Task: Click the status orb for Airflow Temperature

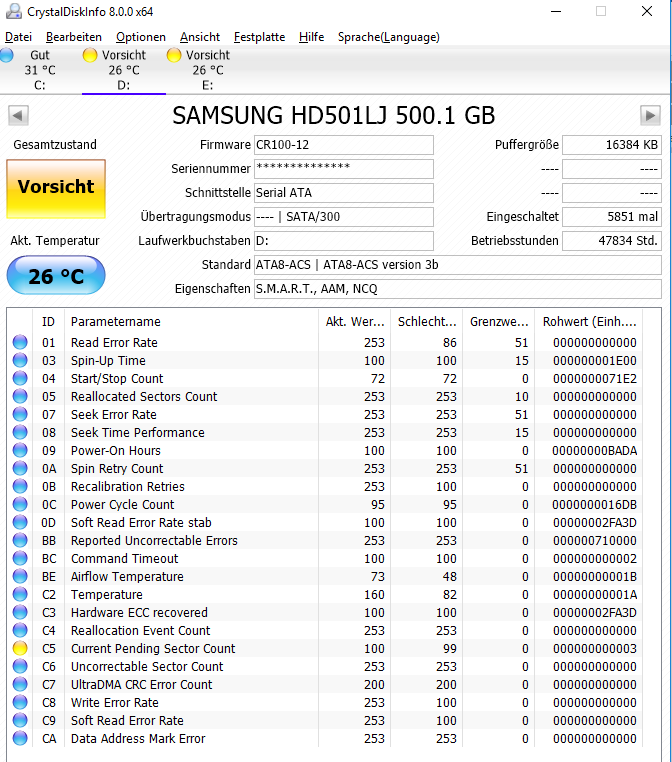Action: click(x=20, y=576)
